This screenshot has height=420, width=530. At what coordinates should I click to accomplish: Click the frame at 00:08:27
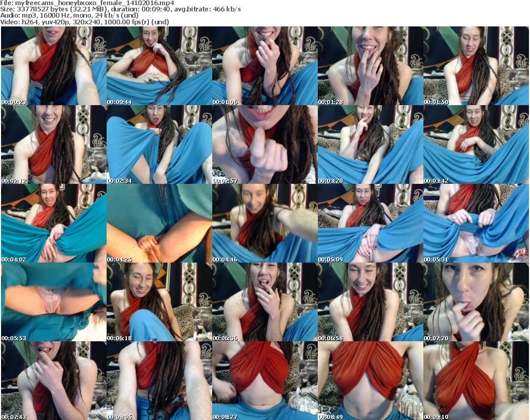pos(264,380)
